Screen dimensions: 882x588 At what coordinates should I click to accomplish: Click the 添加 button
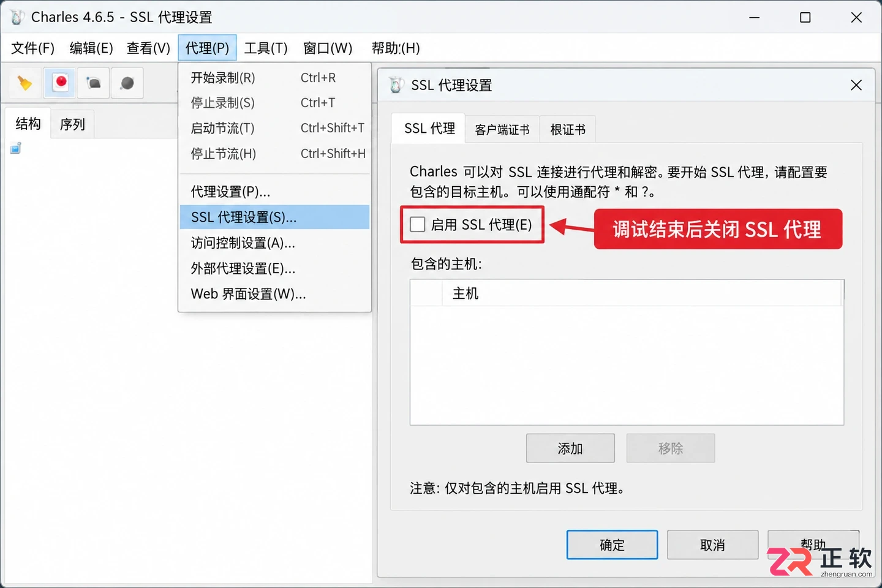tap(570, 448)
